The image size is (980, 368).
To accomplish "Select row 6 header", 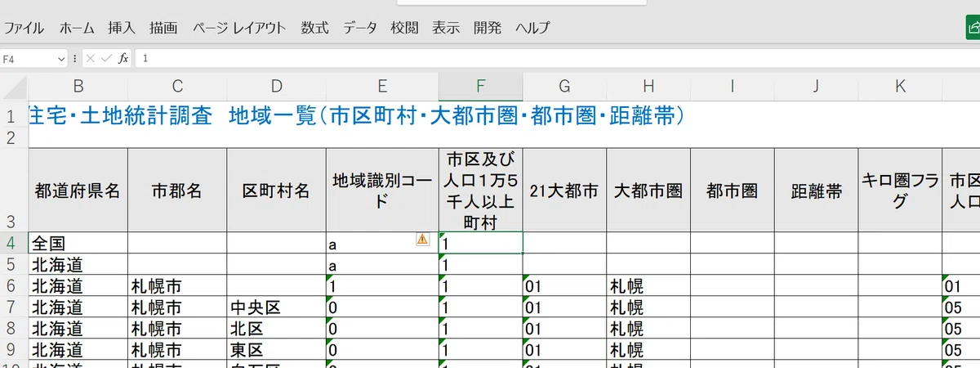I will pos(13,286).
